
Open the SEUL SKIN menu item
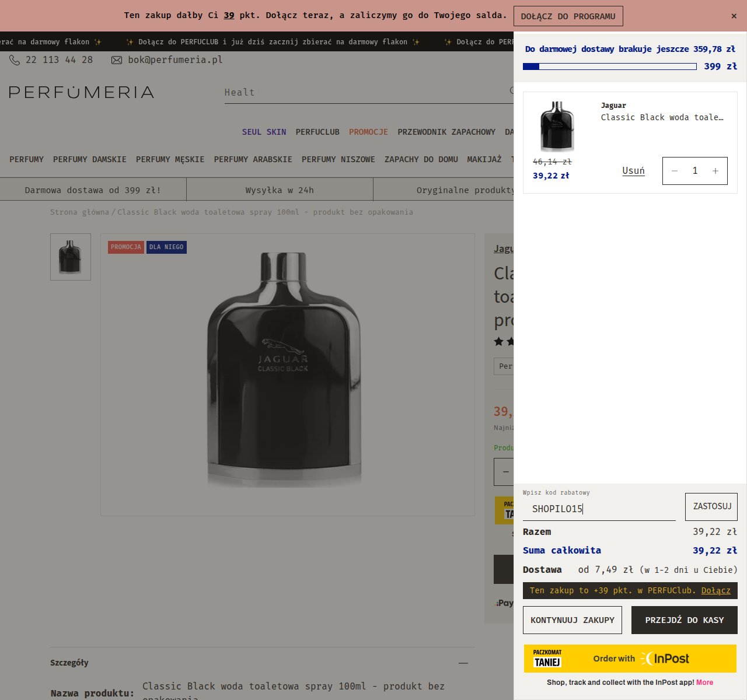click(x=264, y=132)
